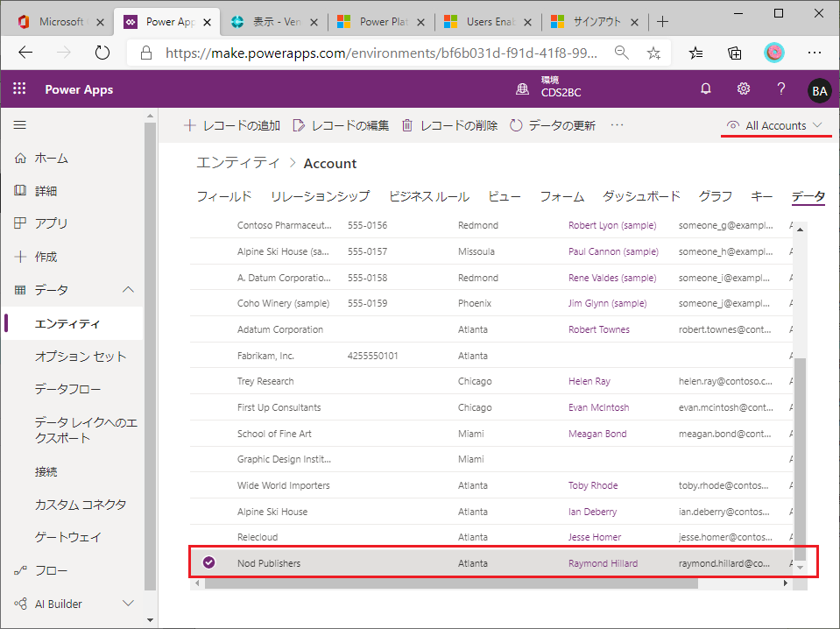The width and height of the screenshot is (840, 629).
Task: Switch to the ダッシュボード tab
Action: point(641,196)
